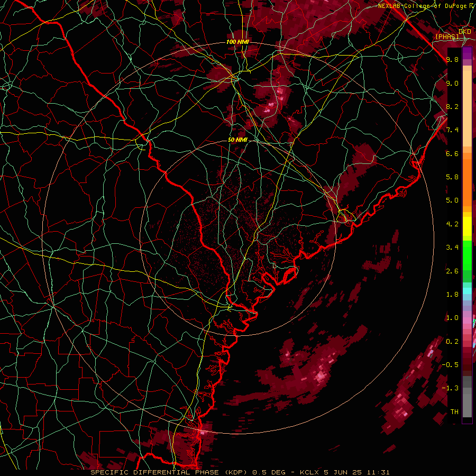
Task: Click the '-1.3' scale value
Action: pos(450,388)
